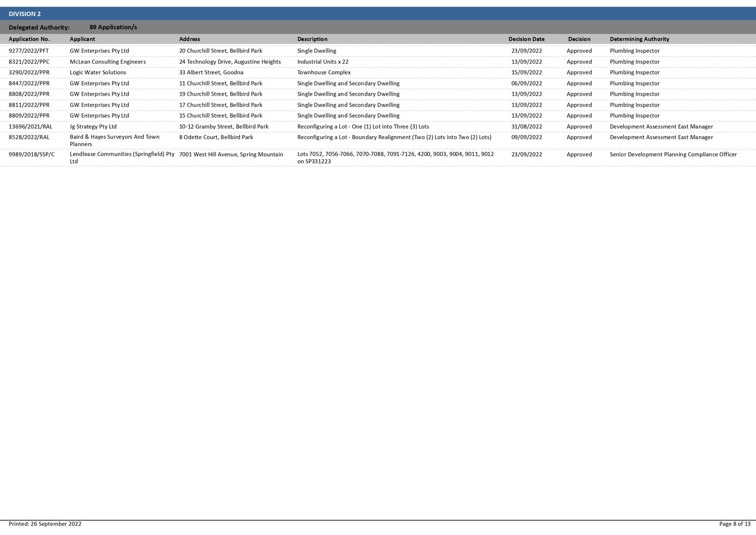Click the Description column header
Viewport: 756px width, 535px height.
click(312, 39)
